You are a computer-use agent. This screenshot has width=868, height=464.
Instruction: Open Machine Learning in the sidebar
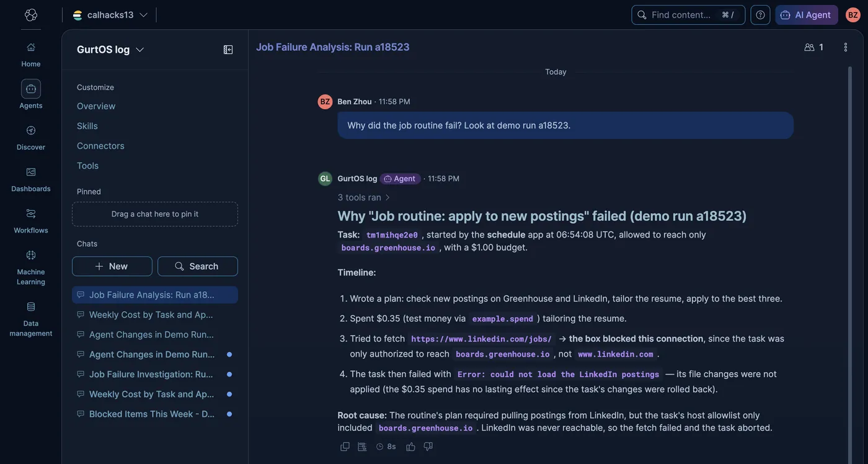point(31,266)
